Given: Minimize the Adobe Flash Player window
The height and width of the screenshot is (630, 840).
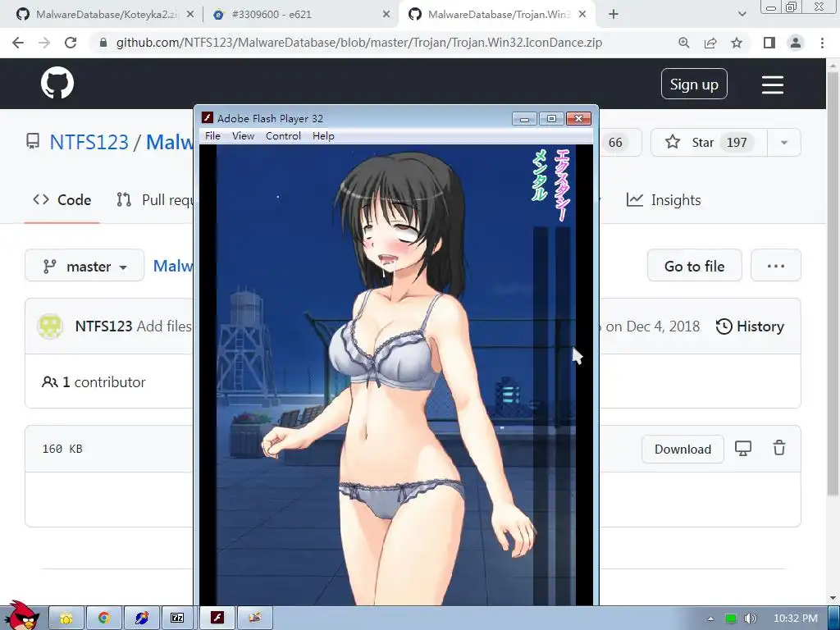Looking at the screenshot, I should 524,118.
